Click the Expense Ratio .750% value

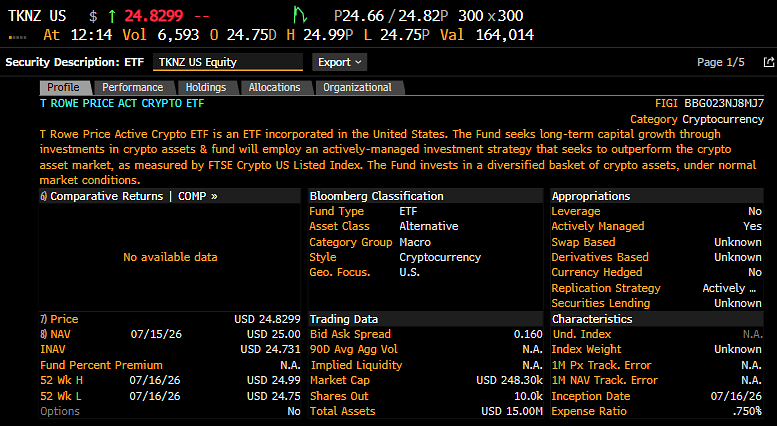pos(747,411)
